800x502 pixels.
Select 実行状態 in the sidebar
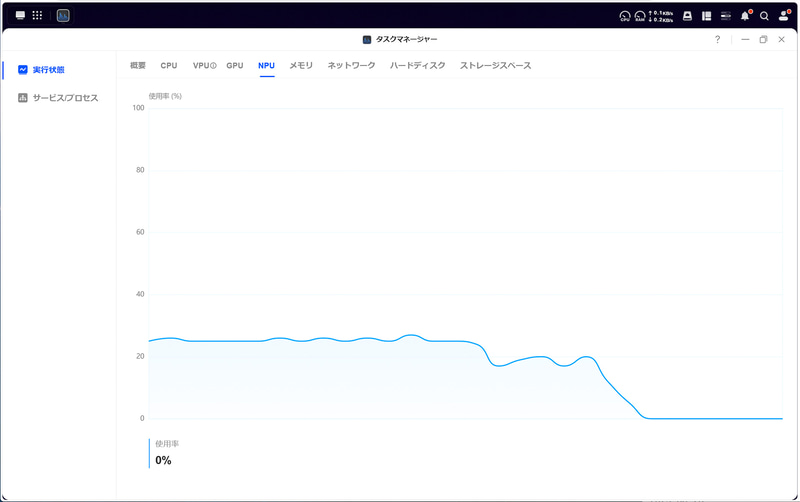[x=48, y=70]
